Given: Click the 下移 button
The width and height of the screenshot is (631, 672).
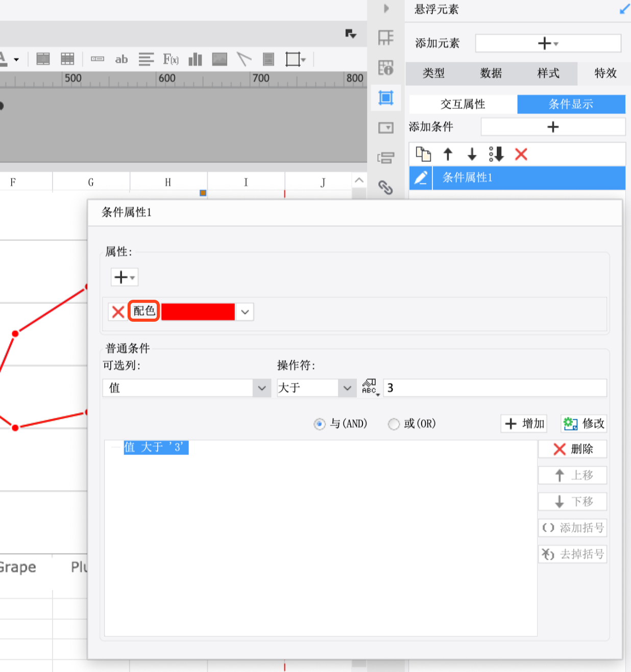Looking at the screenshot, I should pos(572,501).
